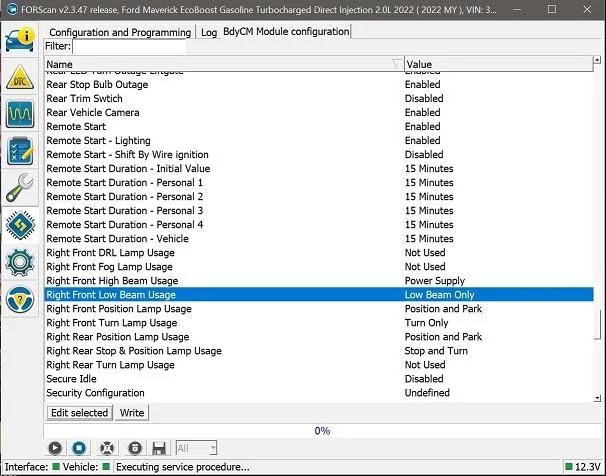This screenshot has height=476, width=606.
Task: Click the lifebuoy icon in bottom toolbar
Action: click(107, 448)
